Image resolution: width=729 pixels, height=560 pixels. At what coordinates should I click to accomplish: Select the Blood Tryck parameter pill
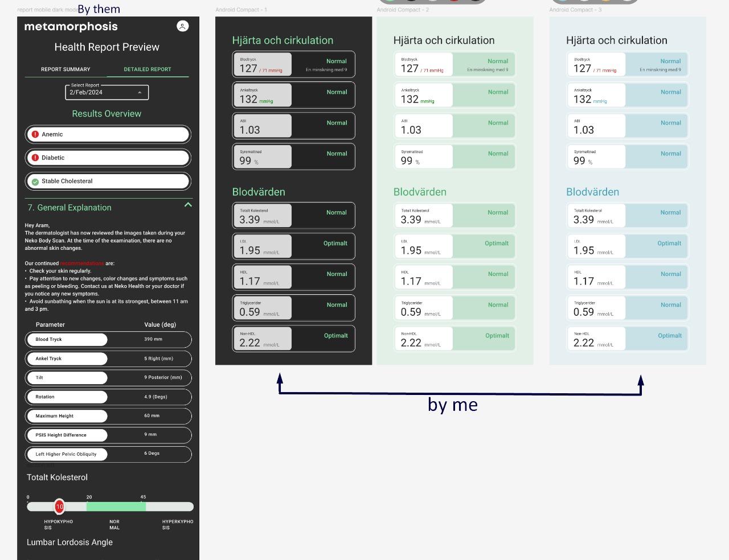coord(67,340)
